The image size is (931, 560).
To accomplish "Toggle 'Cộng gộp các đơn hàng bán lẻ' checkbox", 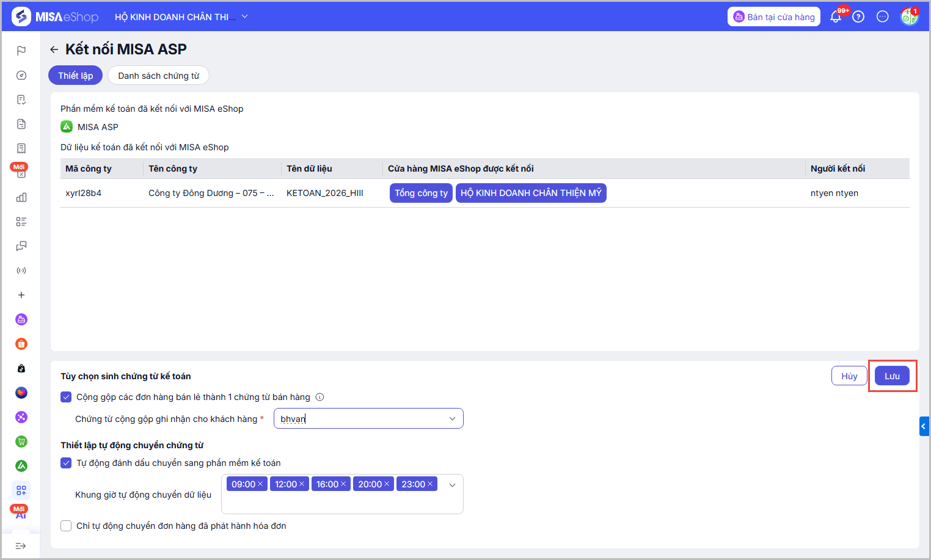I will click(x=66, y=397).
